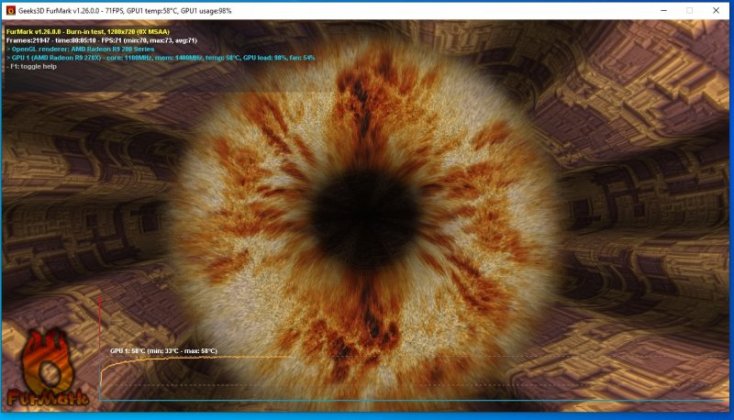Screen dimensions: 734x420
Task: Click the GPU 1 temperature min/max graph label
Action: 164,351
